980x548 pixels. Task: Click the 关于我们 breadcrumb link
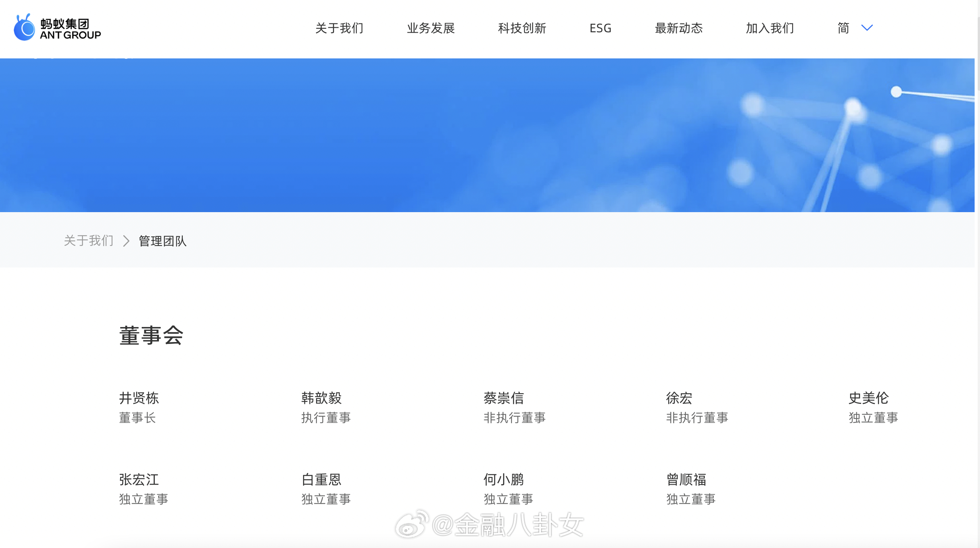[88, 241]
